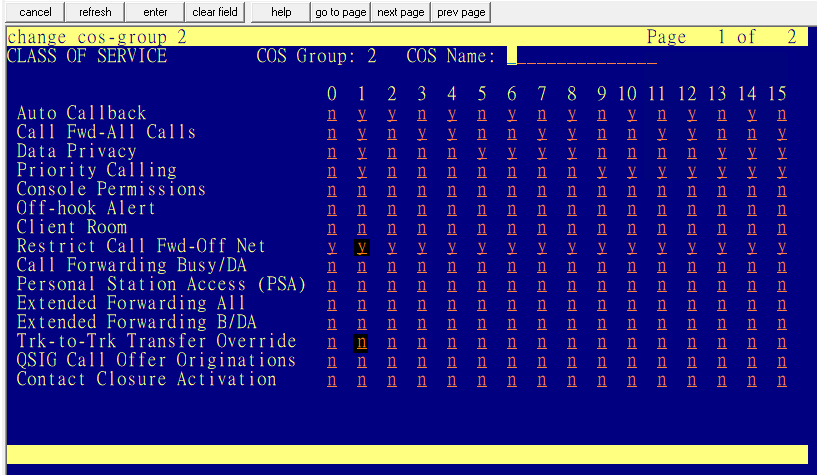Select Client Room value for COS 2
This screenshot has height=475, width=817.
coord(392,228)
